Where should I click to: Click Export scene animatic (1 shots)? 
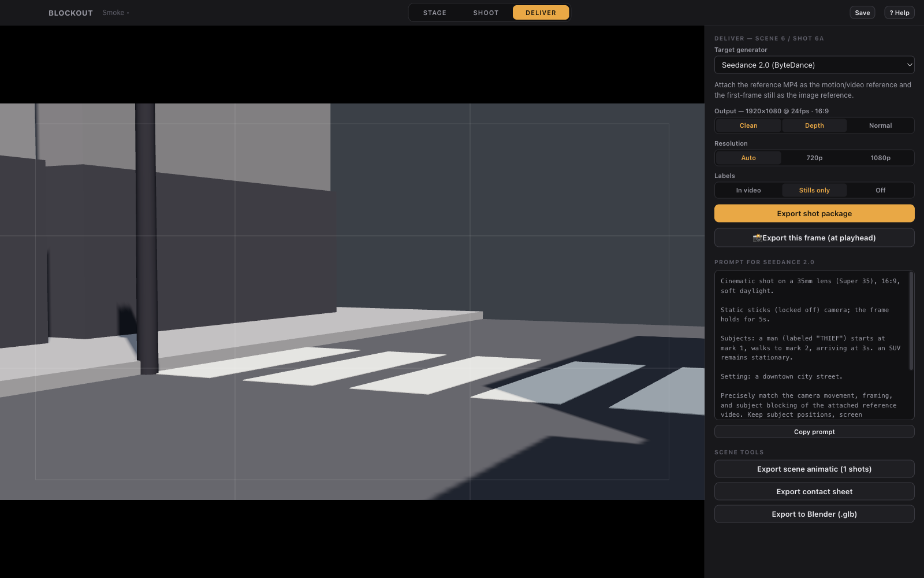[814, 469]
